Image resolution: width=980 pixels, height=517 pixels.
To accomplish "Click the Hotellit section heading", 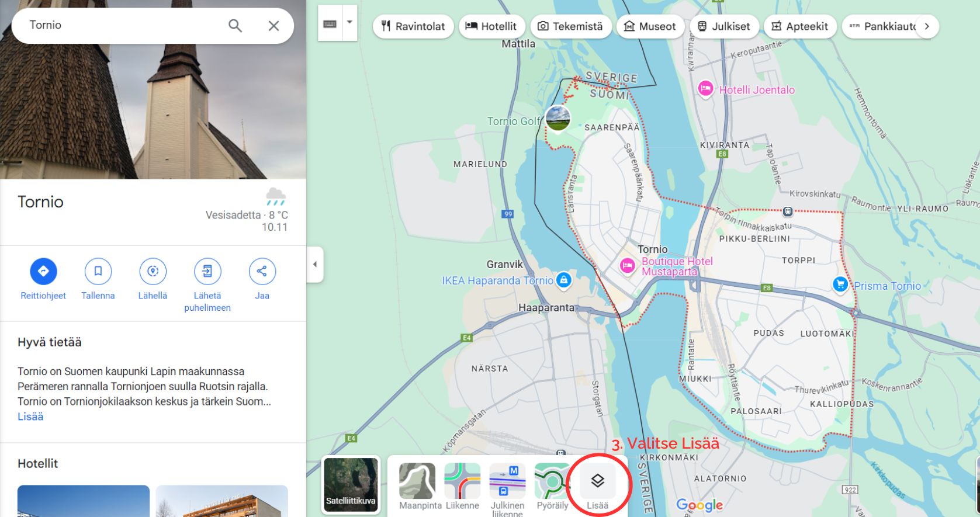I will 38,463.
